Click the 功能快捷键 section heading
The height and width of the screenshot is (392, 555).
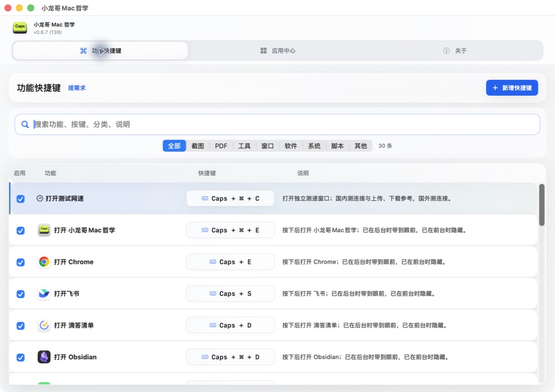(39, 88)
